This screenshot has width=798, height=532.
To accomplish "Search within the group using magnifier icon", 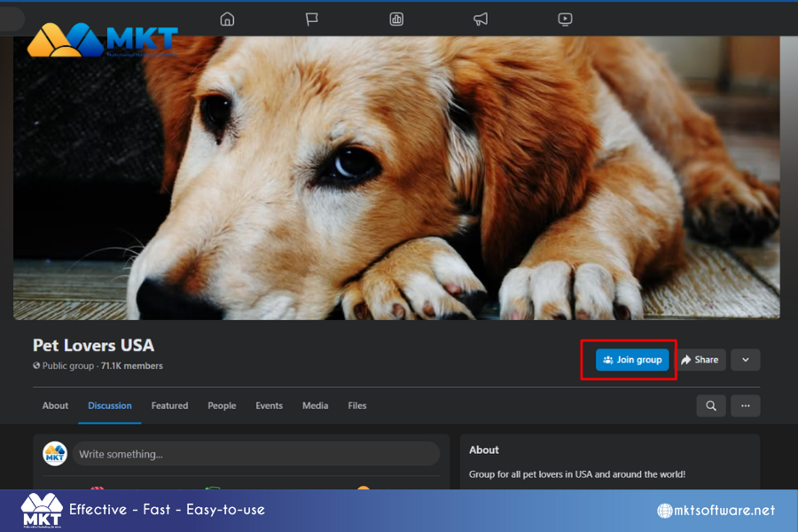I will pos(711,406).
